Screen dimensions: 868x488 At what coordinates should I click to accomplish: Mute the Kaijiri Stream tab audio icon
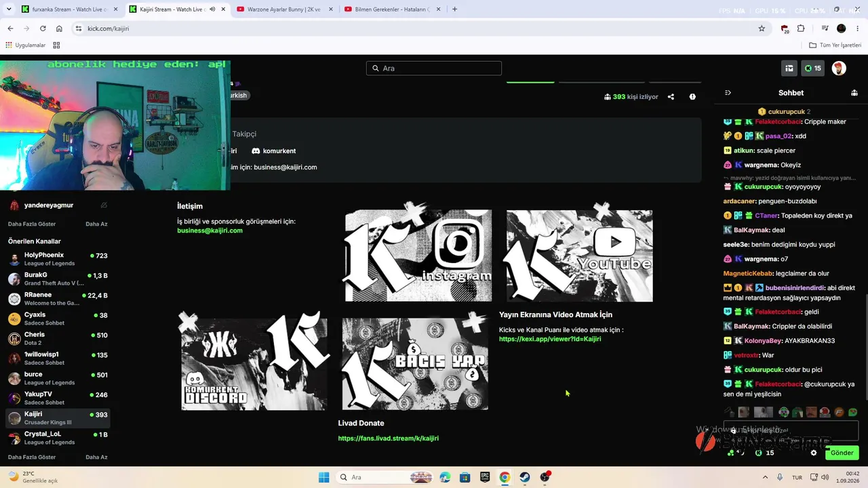[212, 9]
